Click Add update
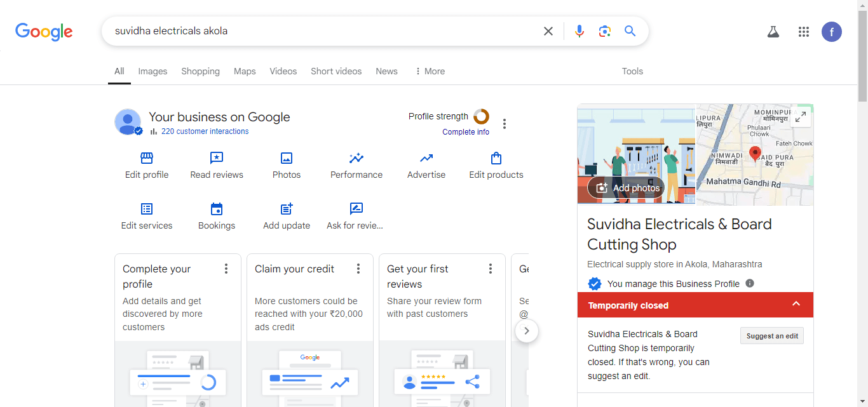 (287, 217)
